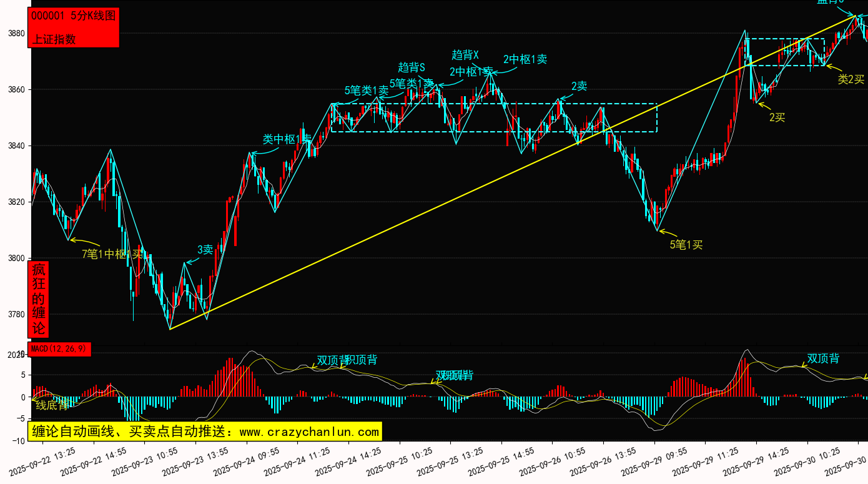Click the 上证指数 index name label
The height and width of the screenshot is (484, 868).
[x=54, y=39]
